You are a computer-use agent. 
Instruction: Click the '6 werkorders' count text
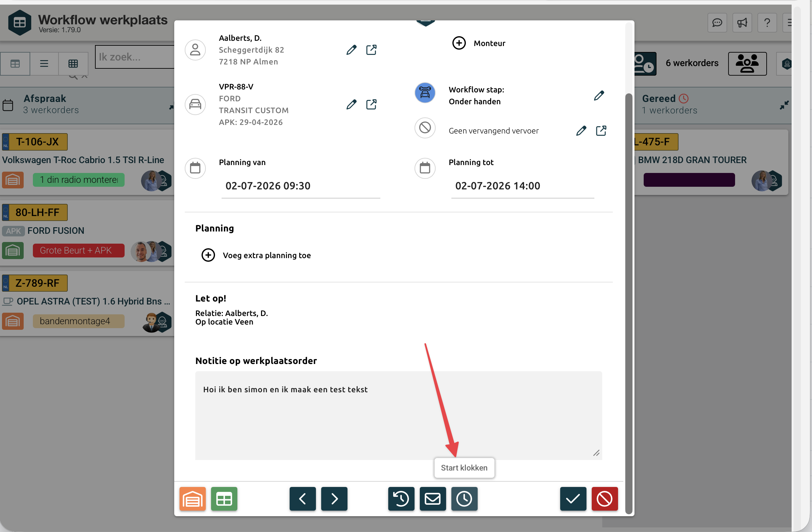click(x=692, y=63)
